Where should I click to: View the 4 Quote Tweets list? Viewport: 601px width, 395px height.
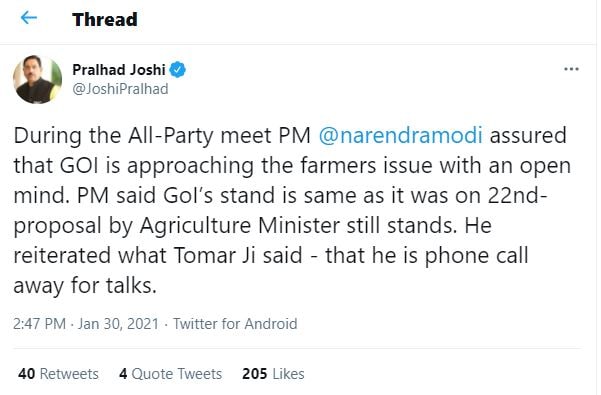coord(171,374)
